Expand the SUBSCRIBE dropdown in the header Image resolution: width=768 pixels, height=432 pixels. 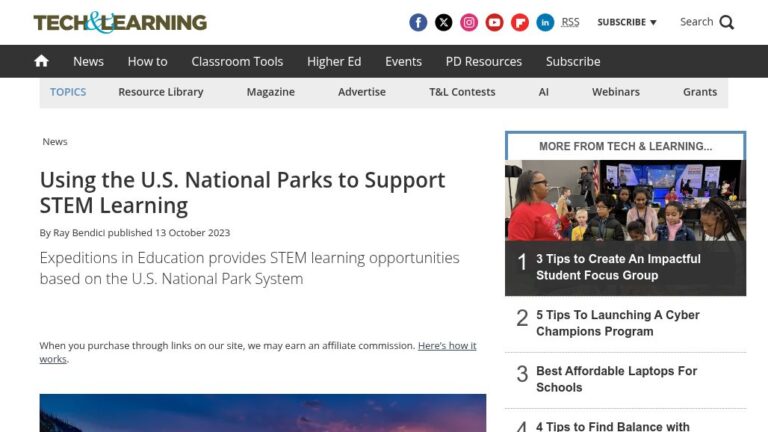(626, 22)
